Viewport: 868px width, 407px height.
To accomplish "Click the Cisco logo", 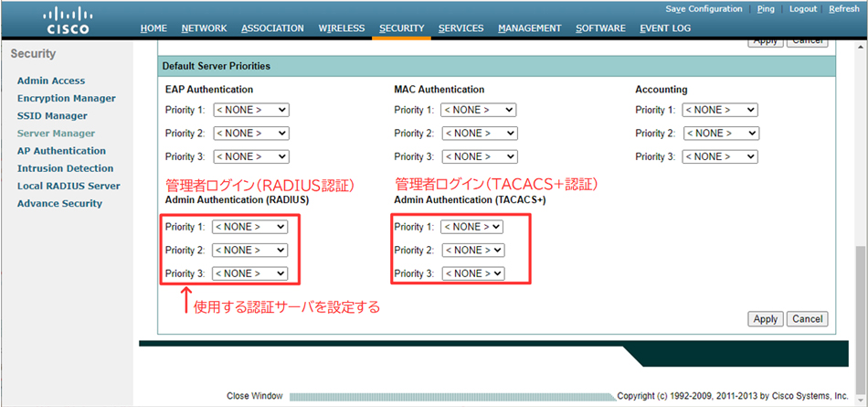I will 67,19.
